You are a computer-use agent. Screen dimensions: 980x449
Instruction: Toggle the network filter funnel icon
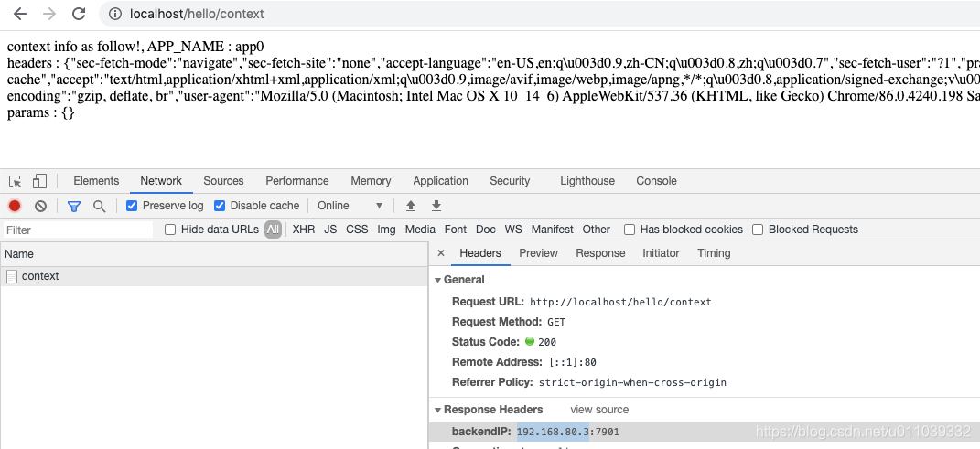coord(74,206)
